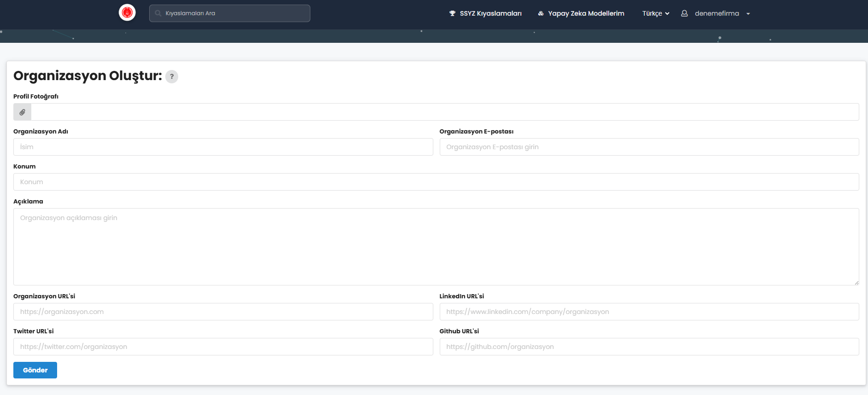The width and height of the screenshot is (868, 395).
Task: Open the SSYZ Kıyaslamaları menu item
Action: click(490, 13)
